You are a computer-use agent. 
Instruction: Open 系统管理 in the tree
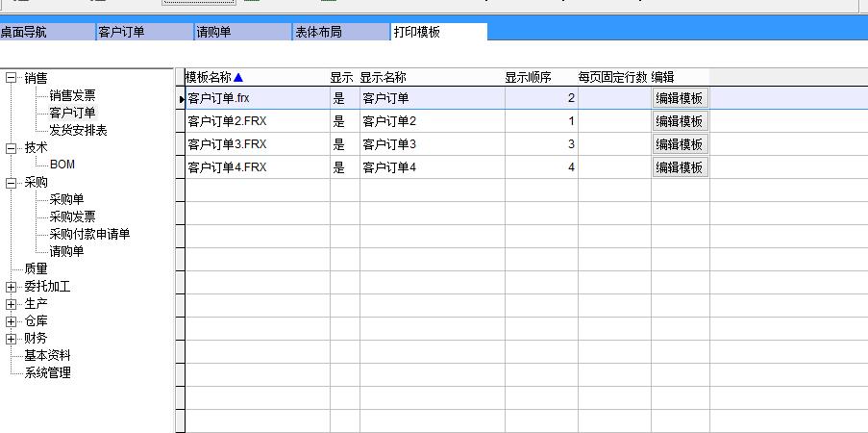click(47, 372)
